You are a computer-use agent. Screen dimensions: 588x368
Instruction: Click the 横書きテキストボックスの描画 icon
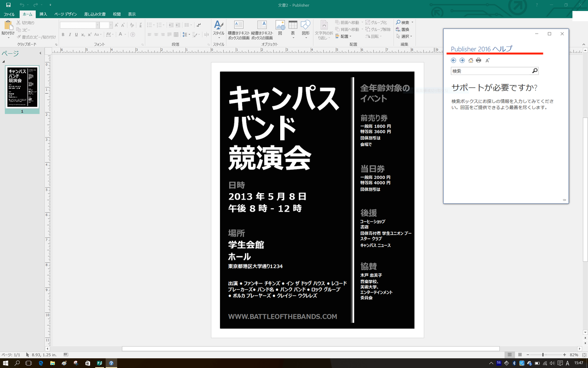point(239,25)
